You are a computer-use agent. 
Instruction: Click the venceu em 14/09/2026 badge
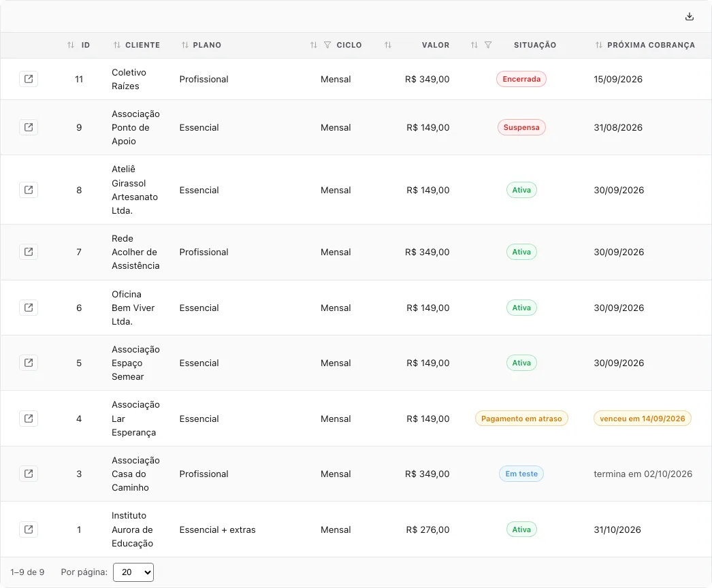pos(642,418)
